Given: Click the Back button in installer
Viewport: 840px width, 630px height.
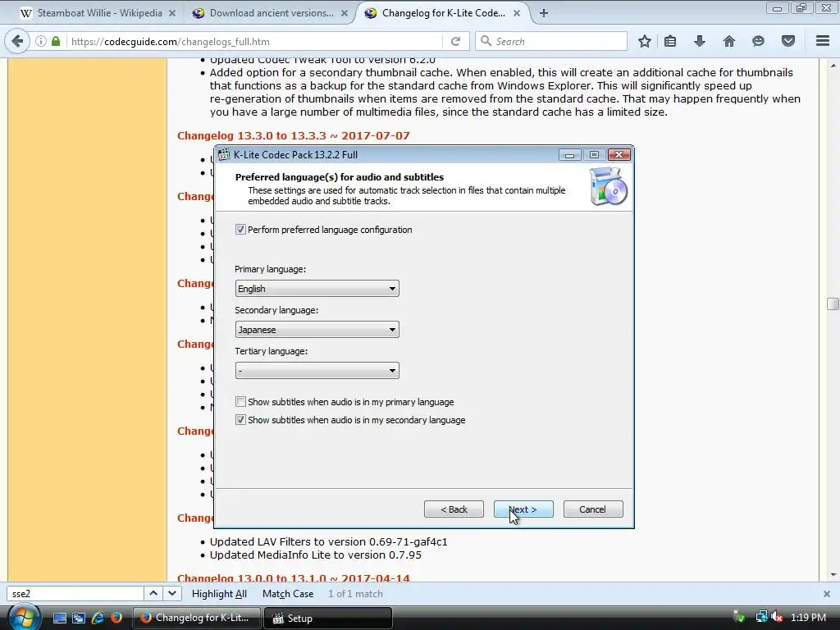Looking at the screenshot, I should tap(454, 509).
